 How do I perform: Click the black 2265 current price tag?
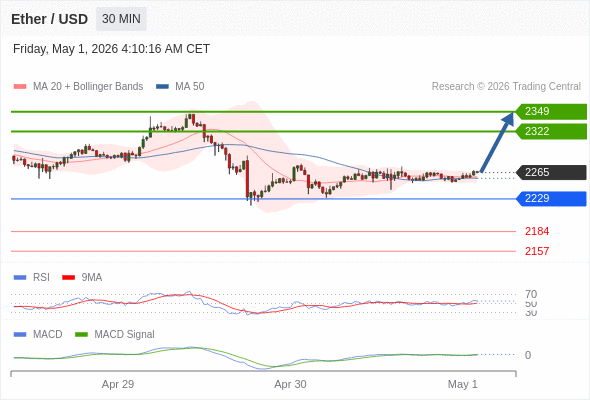pyautogui.click(x=551, y=172)
